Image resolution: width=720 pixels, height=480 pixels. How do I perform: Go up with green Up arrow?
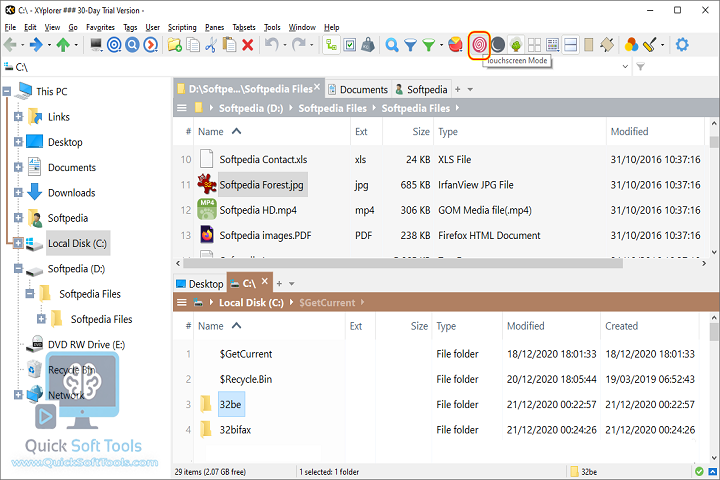[x=63, y=45]
